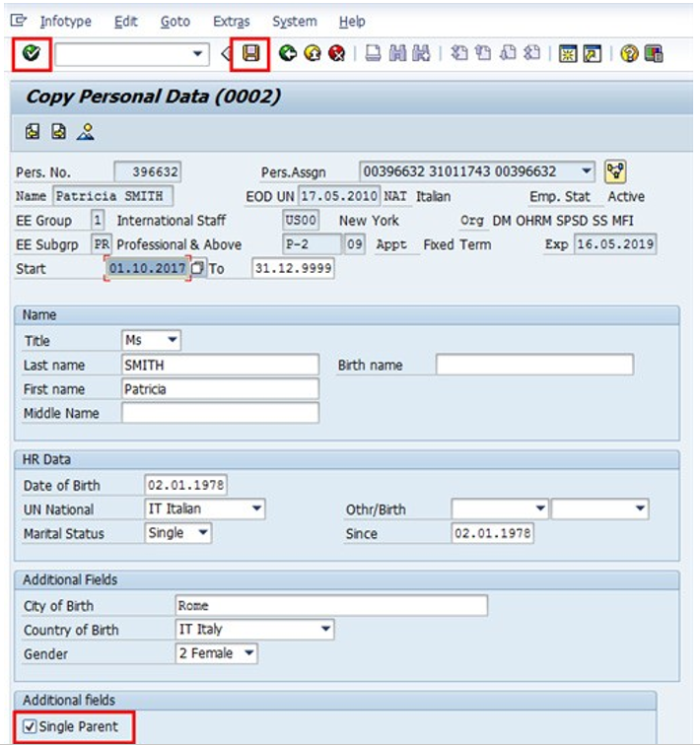Click the next record icon under title
Viewport: 700px width, 745px height.
point(59,131)
